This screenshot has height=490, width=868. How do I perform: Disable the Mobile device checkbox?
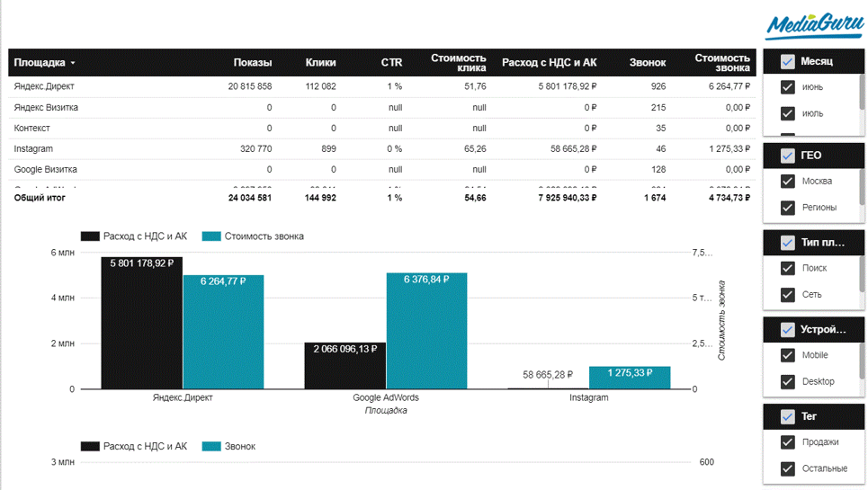click(788, 355)
